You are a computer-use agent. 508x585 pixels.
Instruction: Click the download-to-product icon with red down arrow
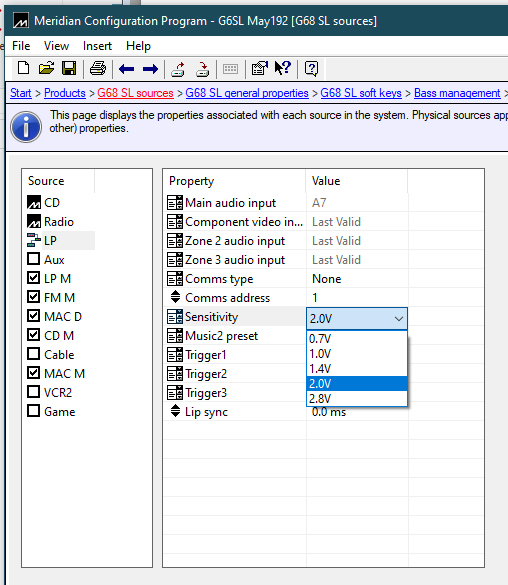point(203,69)
